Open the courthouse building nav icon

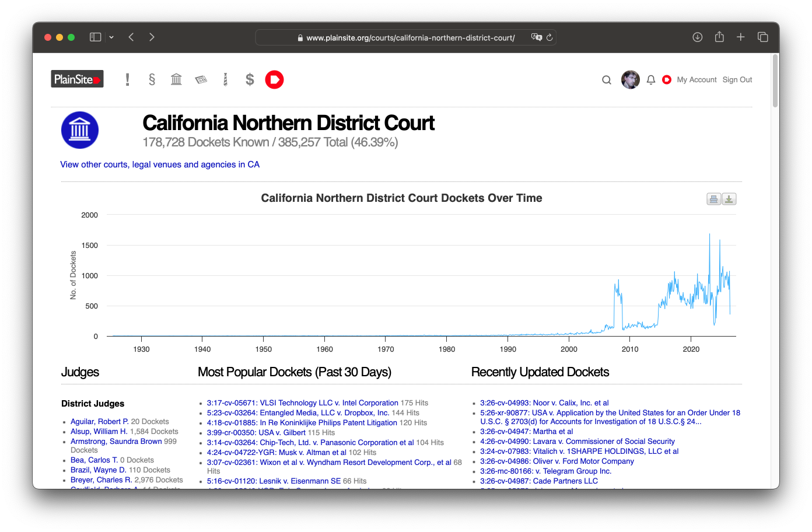point(176,79)
